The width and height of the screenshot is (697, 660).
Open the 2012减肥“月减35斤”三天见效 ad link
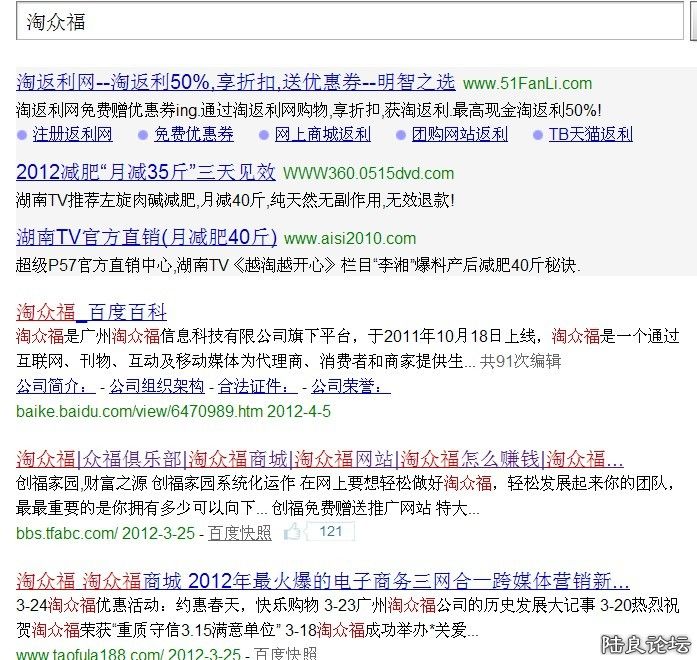tap(146, 172)
